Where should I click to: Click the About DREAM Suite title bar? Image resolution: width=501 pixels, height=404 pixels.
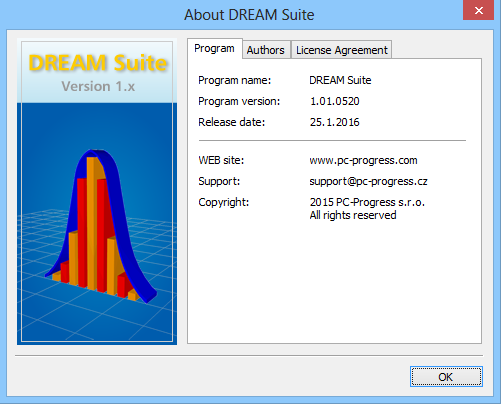point(249,15)
